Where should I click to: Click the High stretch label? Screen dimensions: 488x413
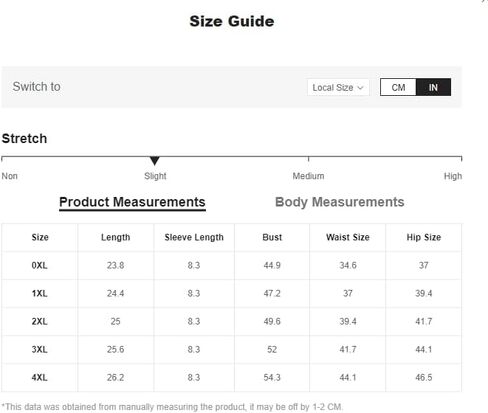click(453, 176)
